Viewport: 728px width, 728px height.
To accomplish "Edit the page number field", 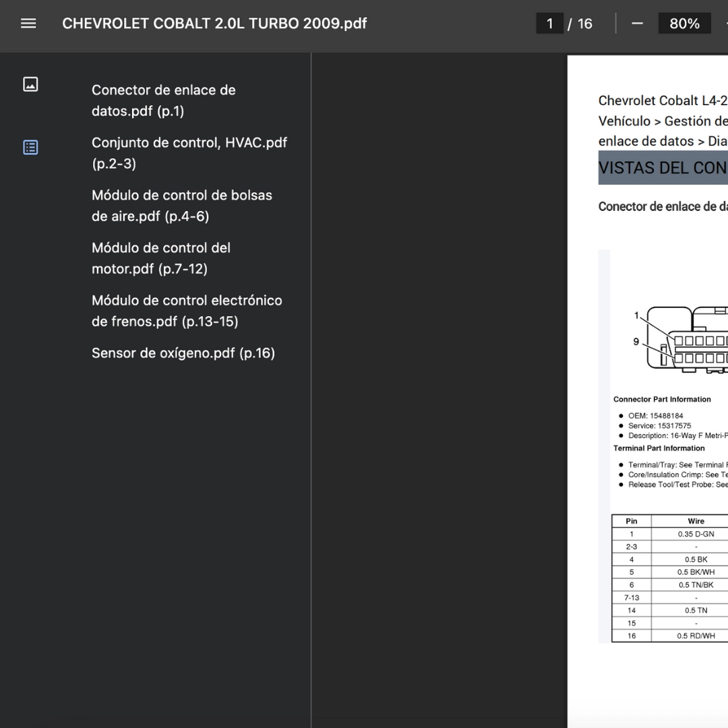I will coord(550,23).
